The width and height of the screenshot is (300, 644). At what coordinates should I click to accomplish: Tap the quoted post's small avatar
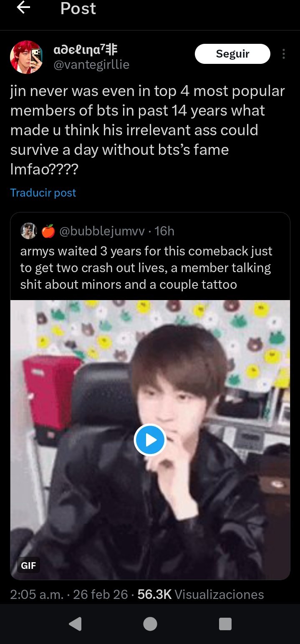pos(29,231)
